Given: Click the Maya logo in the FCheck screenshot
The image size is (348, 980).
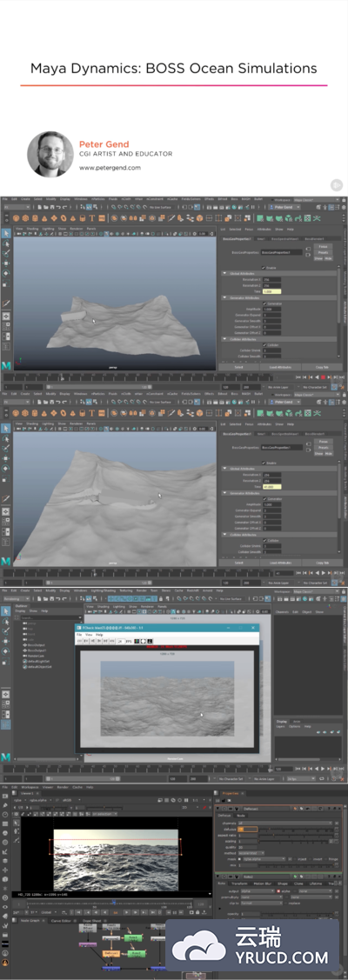Looking at the screenshot, I should pyautogui.click(x=5, y=757).
